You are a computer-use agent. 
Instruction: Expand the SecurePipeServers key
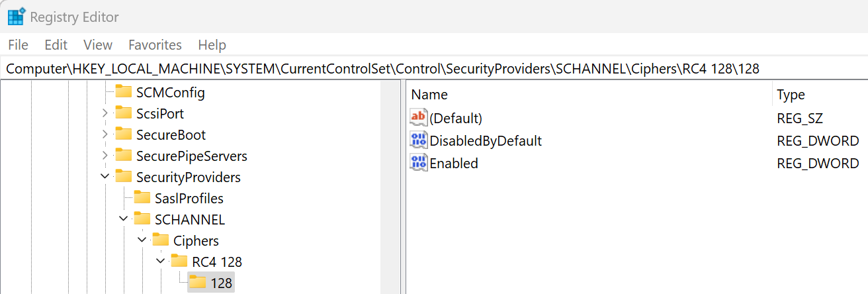[x=105, y=156]
